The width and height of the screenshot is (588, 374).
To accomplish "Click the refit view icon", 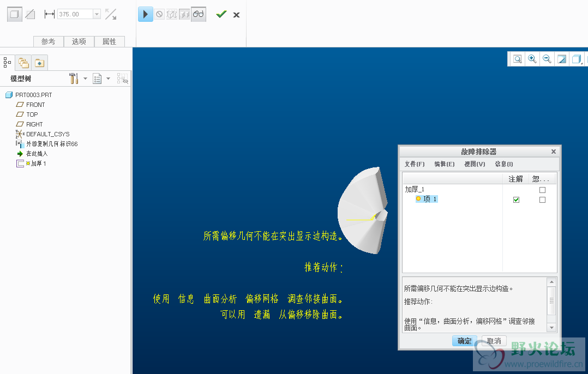I will pos(518,59).
